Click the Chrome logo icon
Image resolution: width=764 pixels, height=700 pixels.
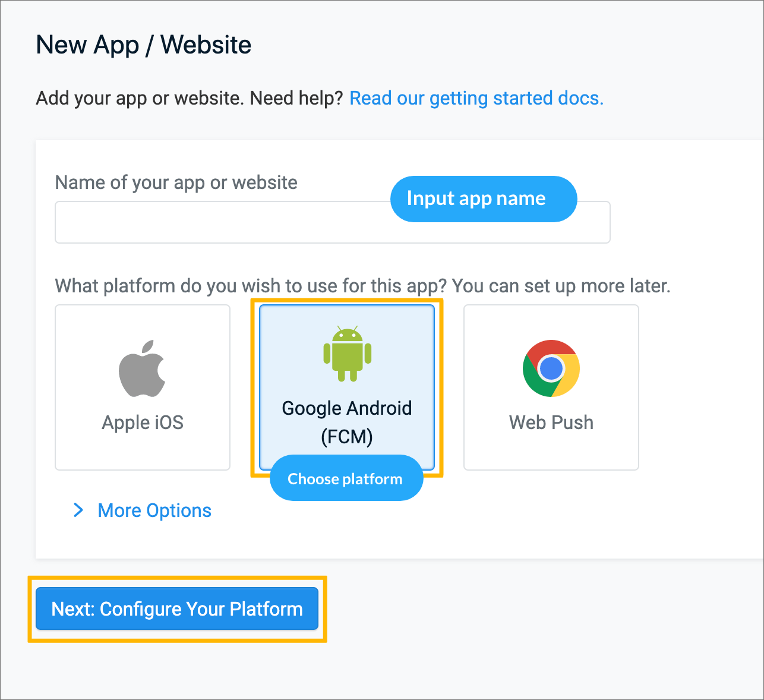click(x=551, y=368)
